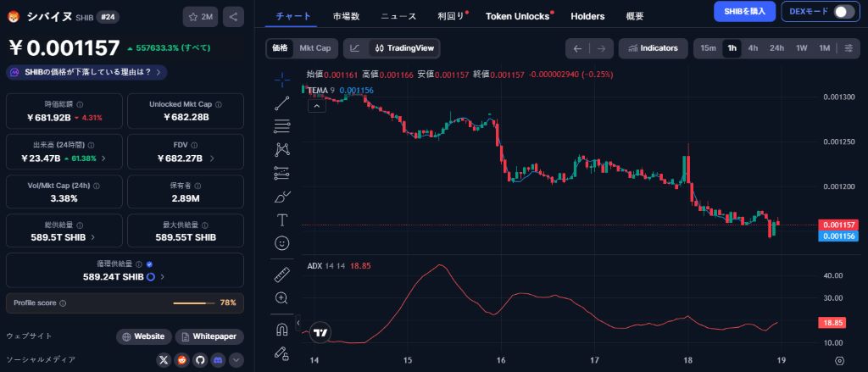Image resolution: width=868 pixels, height=372 pixels.
Task: Click the Profile score progress bar
Action: click(x=189, y=303)
